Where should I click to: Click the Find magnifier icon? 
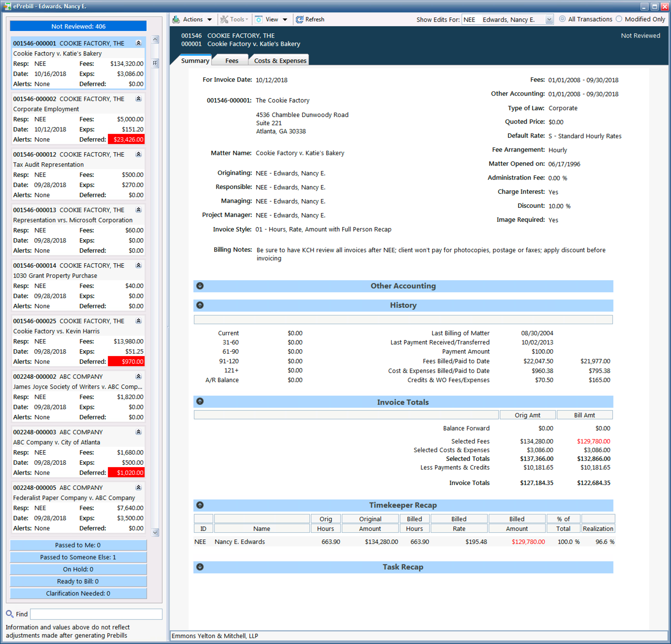coord(10,614)
